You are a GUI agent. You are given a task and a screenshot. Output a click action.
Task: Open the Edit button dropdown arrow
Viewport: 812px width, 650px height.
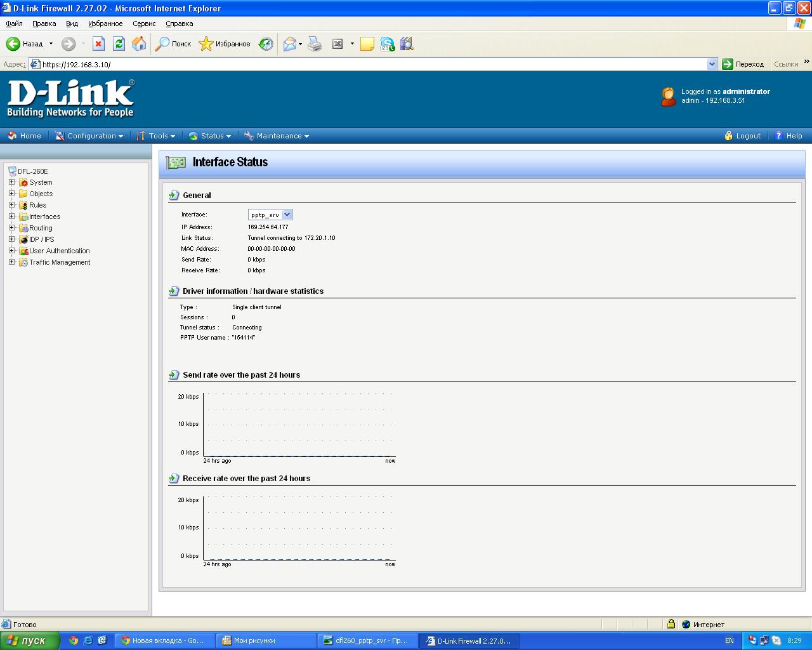[x=352, y=44]
